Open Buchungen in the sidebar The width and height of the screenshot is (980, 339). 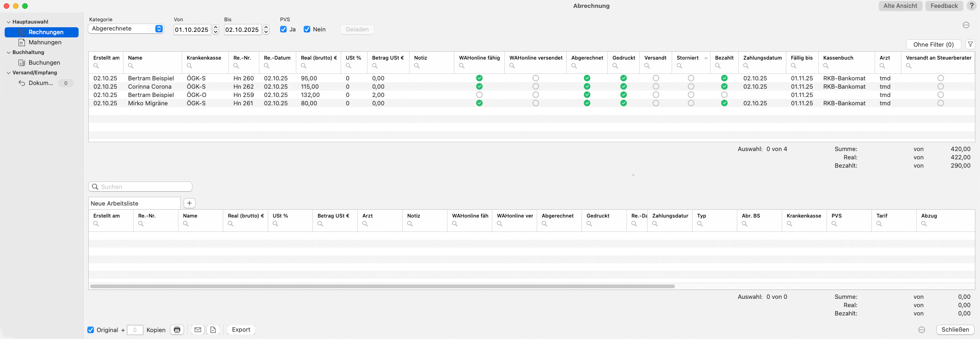click(x=44, y=62)
